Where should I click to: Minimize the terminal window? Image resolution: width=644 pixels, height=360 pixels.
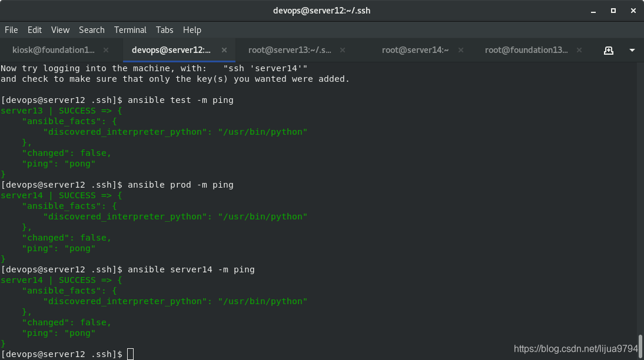593,11
